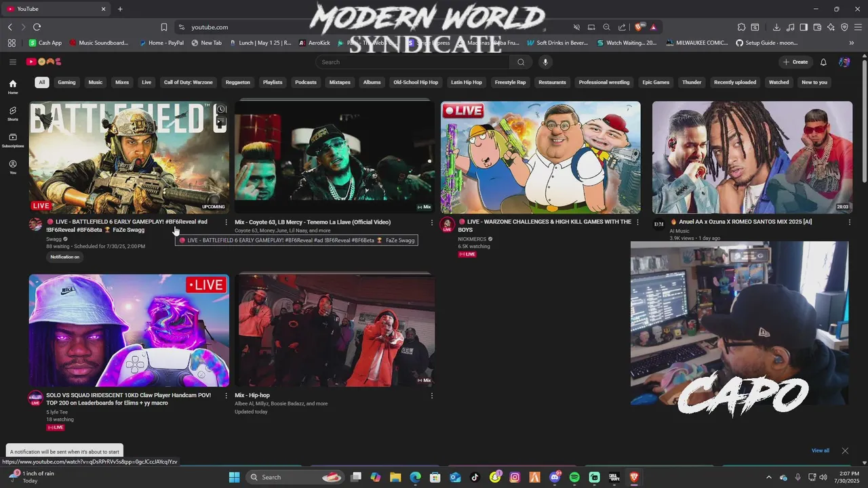Screen dimensions: 868x488
Task: Open Home - PayPal bookmark
Action: click(161, 43)
